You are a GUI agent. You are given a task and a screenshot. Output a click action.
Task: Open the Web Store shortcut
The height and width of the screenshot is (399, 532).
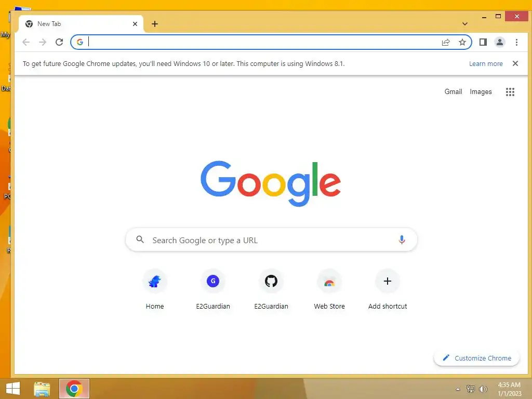[329, 289]
